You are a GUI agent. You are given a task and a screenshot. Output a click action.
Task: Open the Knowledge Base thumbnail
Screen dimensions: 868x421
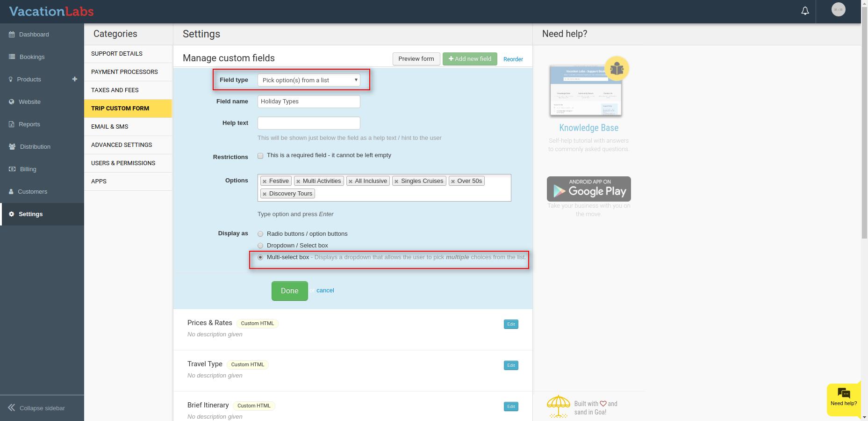click(586, 91)
